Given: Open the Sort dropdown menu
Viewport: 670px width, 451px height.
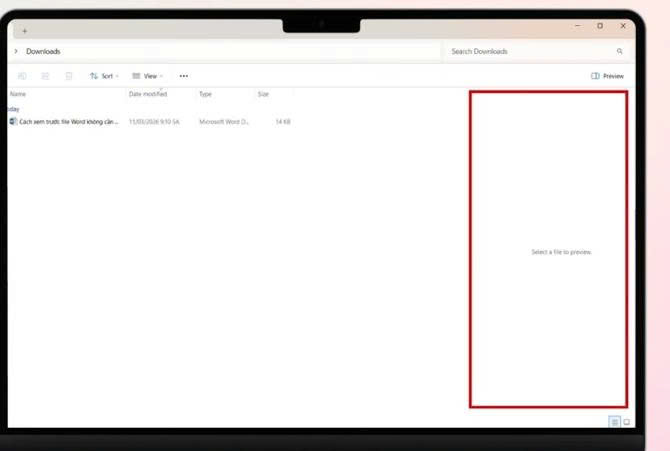Looking at the screenshot, I should click(104, 76).
